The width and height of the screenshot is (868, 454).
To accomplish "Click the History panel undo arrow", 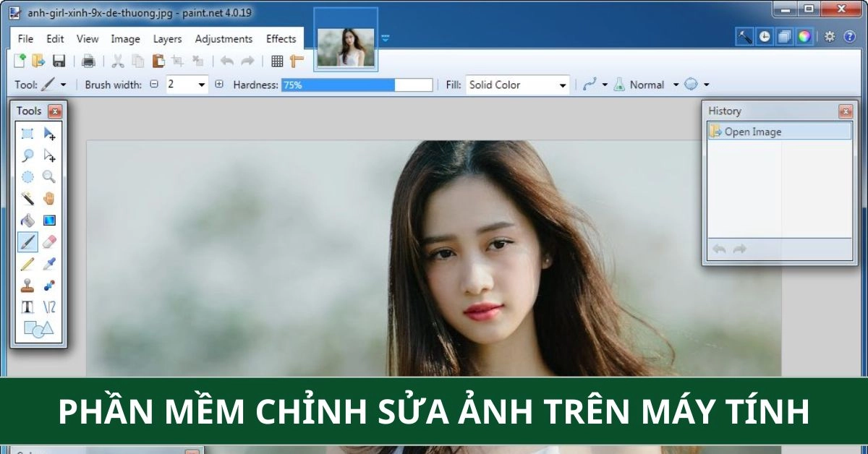I will [x=719, y=249].
